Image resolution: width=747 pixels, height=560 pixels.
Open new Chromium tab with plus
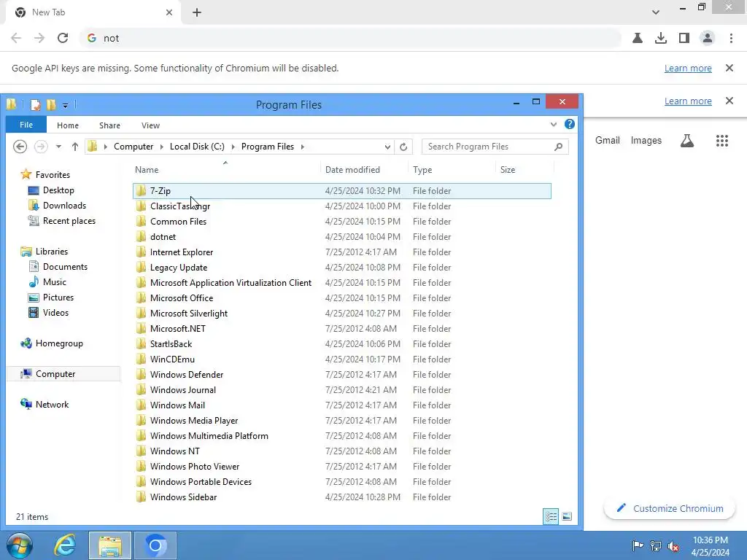[x=197, y=12]
